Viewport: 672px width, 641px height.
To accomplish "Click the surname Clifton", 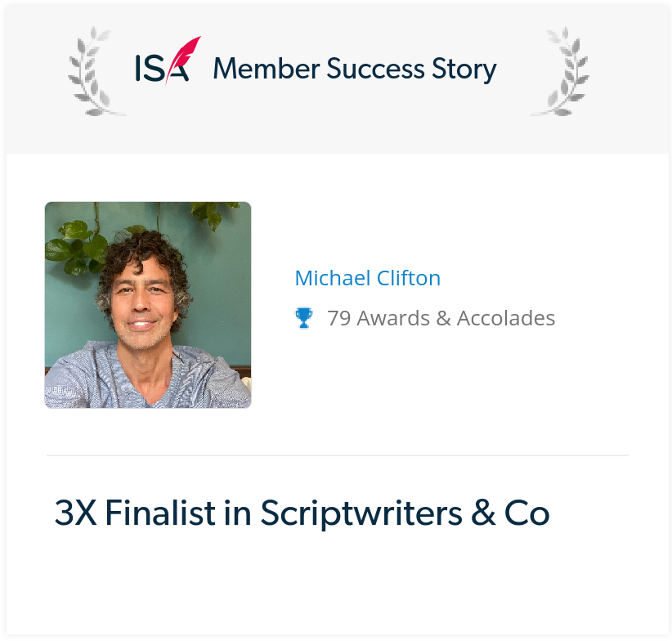I will tap(409, 278).
